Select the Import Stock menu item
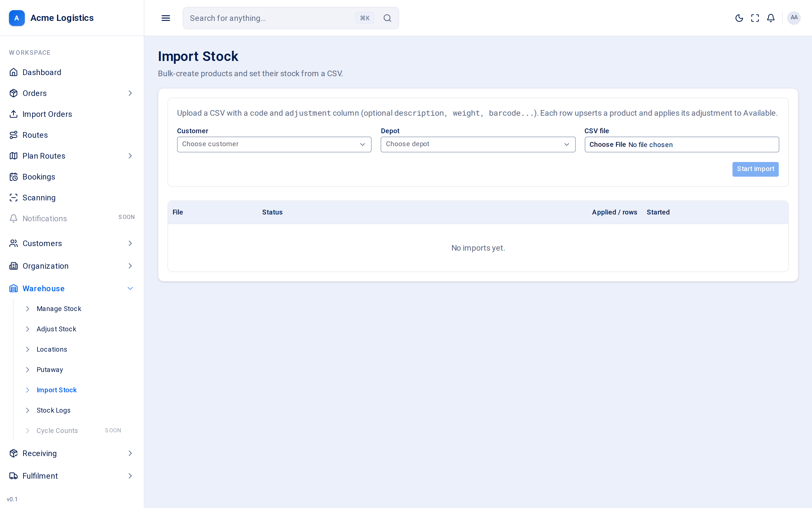 (56, 390)
